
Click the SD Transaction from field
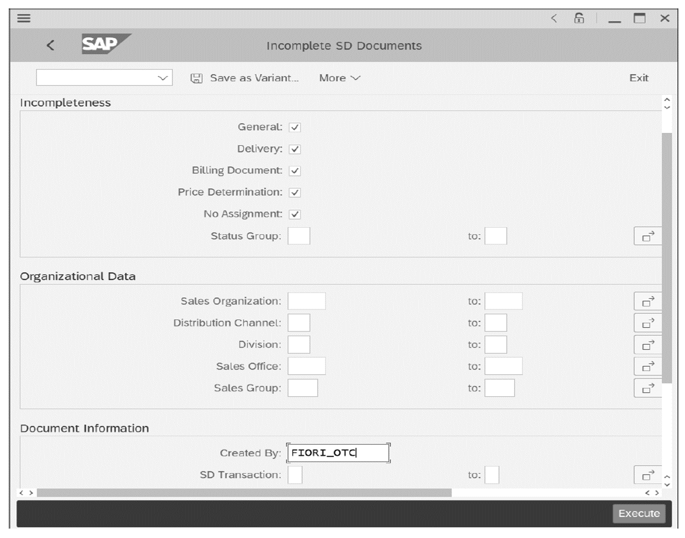coord(295,475)
